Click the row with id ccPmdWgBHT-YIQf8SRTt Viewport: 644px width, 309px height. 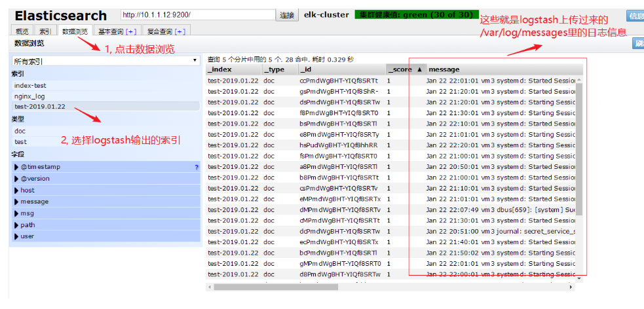pos(391,81)
